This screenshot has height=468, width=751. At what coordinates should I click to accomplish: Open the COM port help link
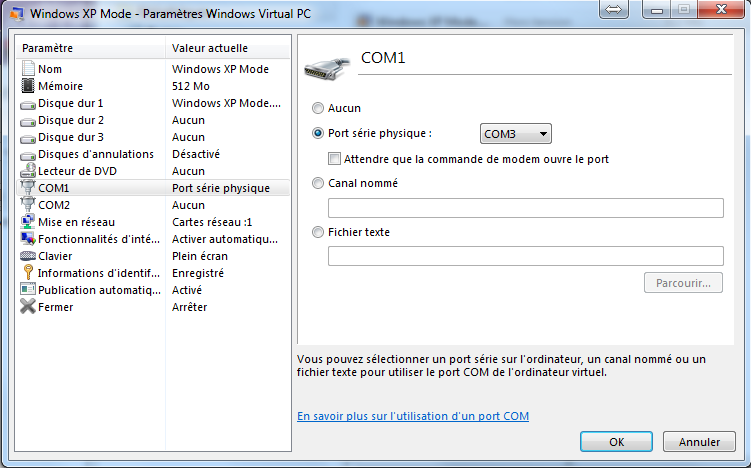(x=413, y=416)
